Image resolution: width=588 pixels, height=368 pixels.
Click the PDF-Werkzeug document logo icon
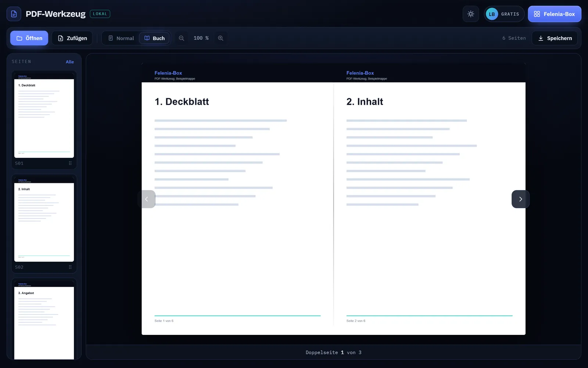click(x=14, y=14)
